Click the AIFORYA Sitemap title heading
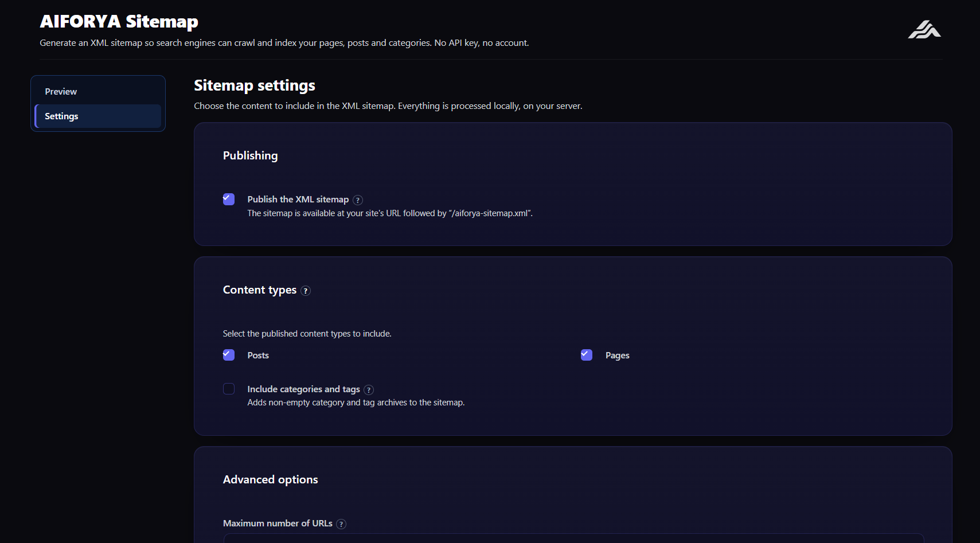Screen dimensions: 980x543 tap(119, 21)
